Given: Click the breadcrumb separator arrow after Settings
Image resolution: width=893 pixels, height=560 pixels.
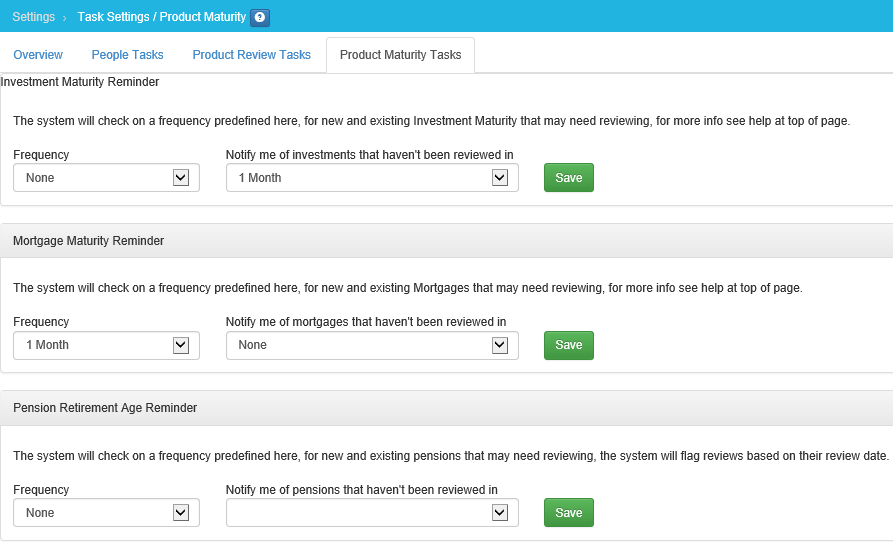Looking at the screenshot, I should 66,17.
